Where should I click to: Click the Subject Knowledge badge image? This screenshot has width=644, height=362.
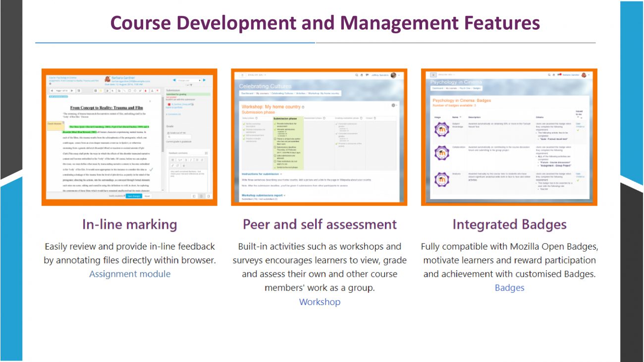[x=441, y=130]
